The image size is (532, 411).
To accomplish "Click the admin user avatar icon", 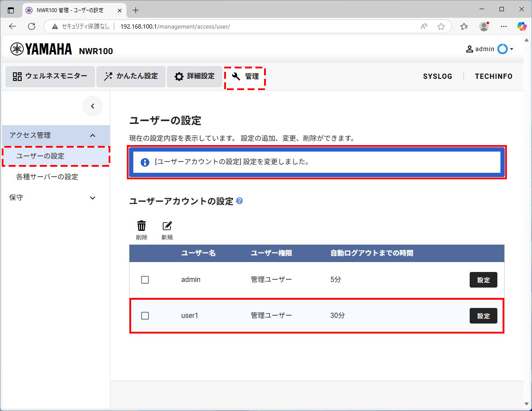I will pyautogui.click(x=469, y=49).
